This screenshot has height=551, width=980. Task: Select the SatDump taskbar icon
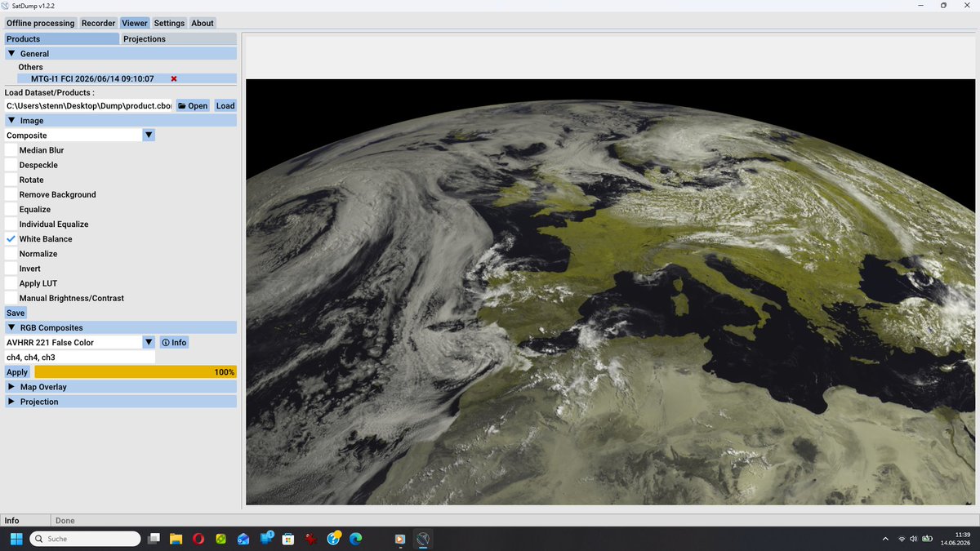tap(422, 539)
